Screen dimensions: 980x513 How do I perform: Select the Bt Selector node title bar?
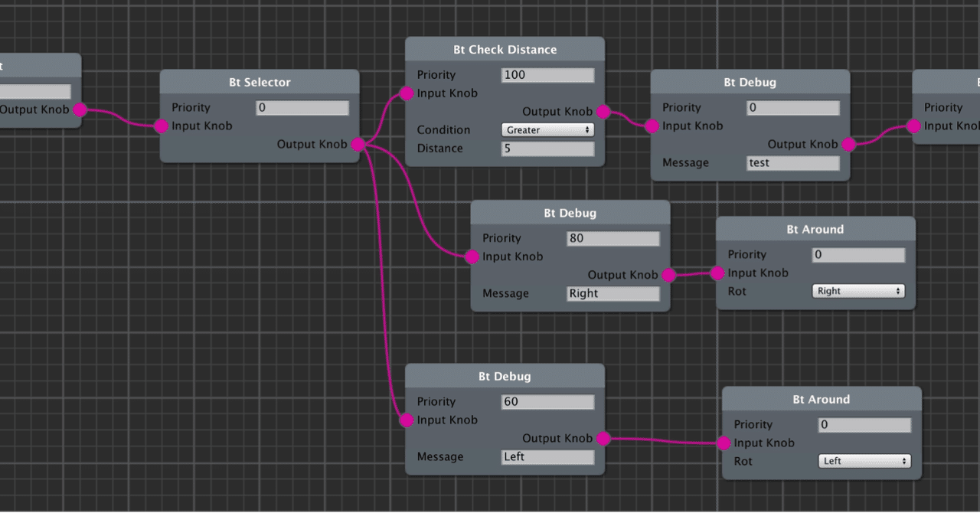click(260, 82)
